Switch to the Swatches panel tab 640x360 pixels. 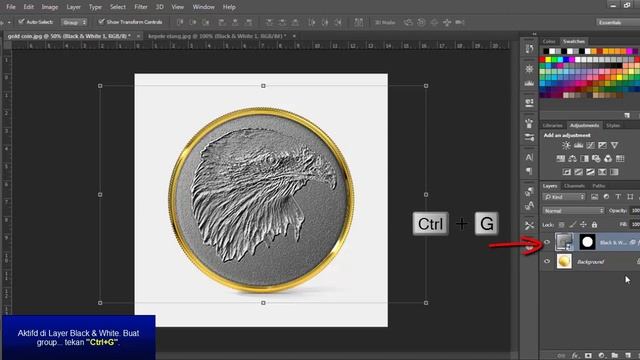click(573, 41)
